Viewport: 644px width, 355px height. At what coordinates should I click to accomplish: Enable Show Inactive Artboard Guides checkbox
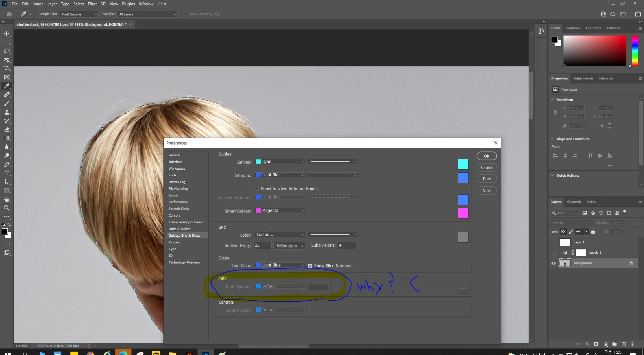point(257,189)
